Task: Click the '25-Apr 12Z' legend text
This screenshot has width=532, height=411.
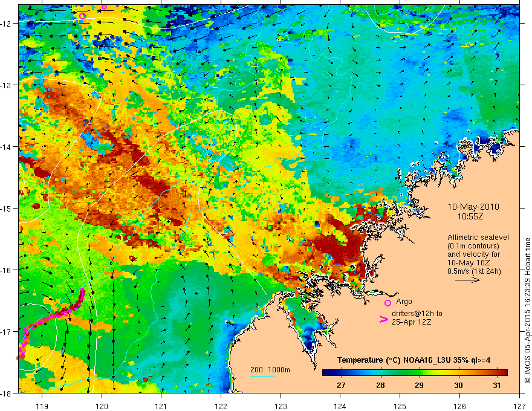Action: (411, 322)
